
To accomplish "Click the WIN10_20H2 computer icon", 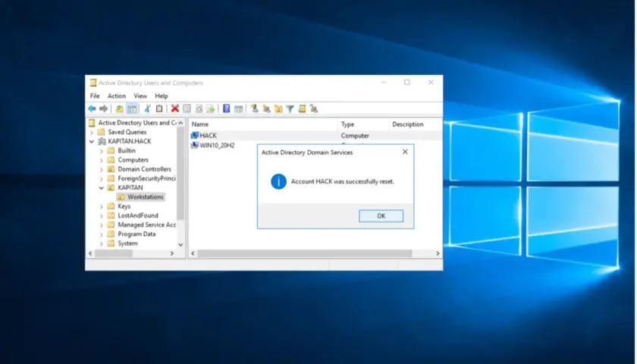I will tap(195, 145).
